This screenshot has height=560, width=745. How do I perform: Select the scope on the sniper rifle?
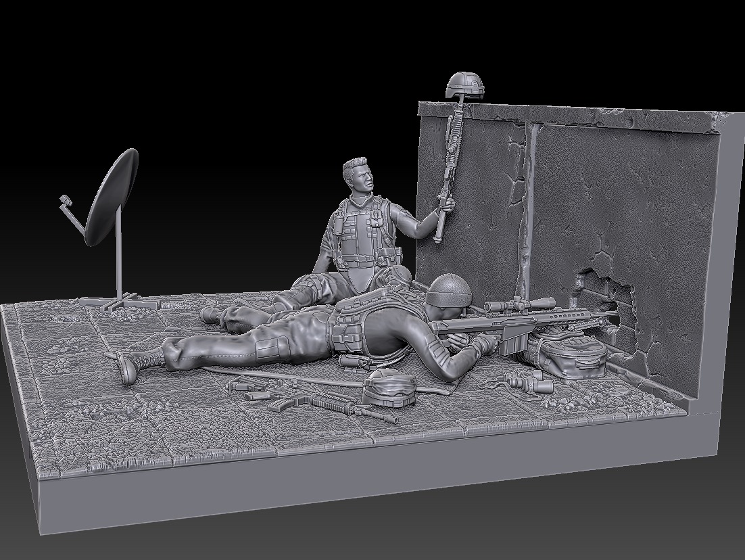(521, 303)
